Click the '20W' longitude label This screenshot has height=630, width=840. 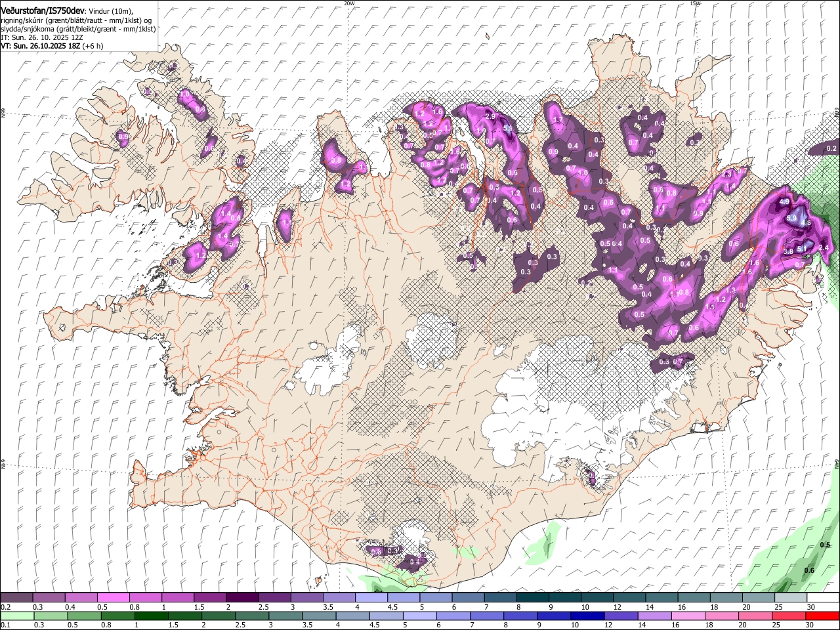click(x=349, y=3)
